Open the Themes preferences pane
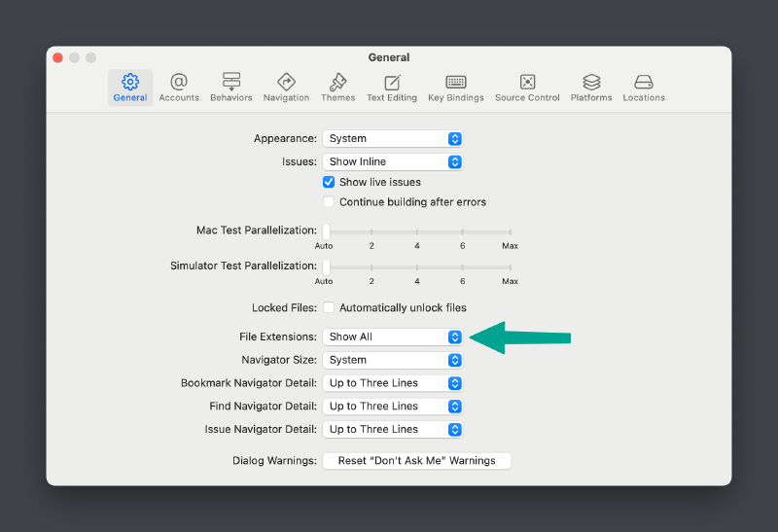 (x=337, y=88)
